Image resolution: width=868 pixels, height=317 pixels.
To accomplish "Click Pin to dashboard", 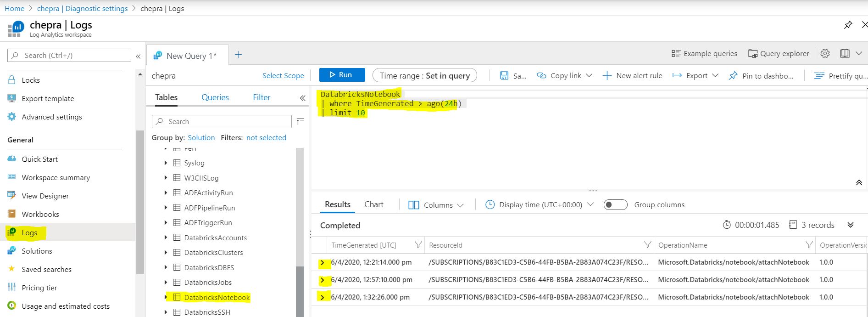I will pos(761,76).
